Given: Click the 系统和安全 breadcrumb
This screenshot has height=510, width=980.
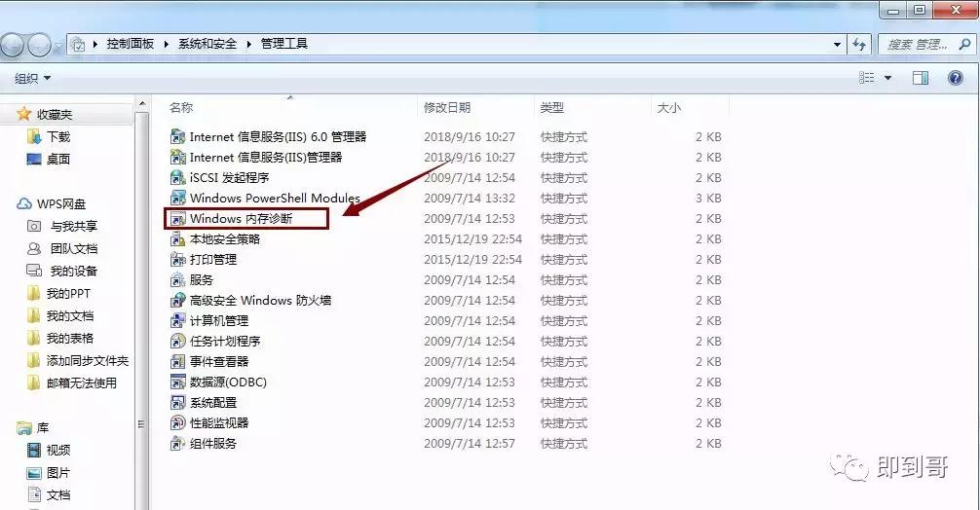Looking at the screenshot, I should (x=207, y=44).
